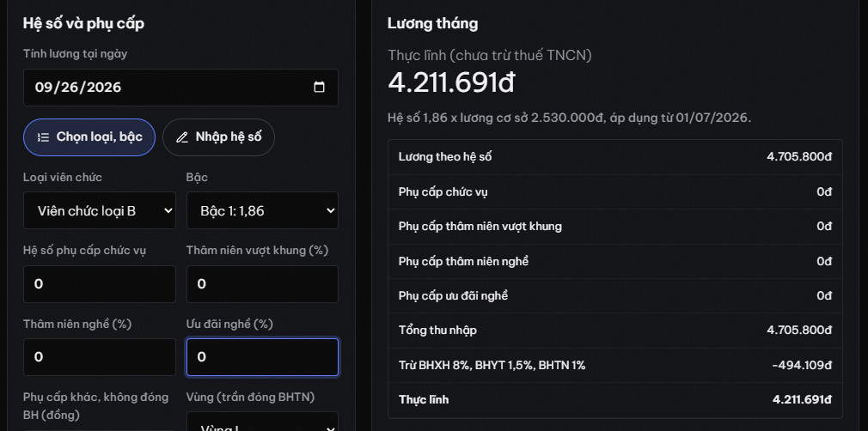Click the Tổng thu nhập row label
Image resolution: width=868 pixels, height=431 pixels.
click(437, 331)
